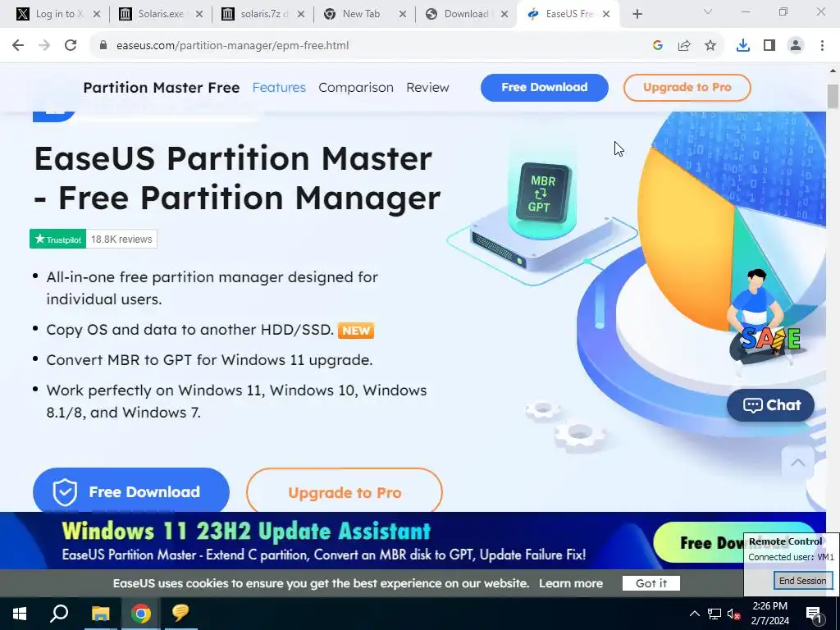Click the page vertical scrollbar thumb

pos(833,97)
